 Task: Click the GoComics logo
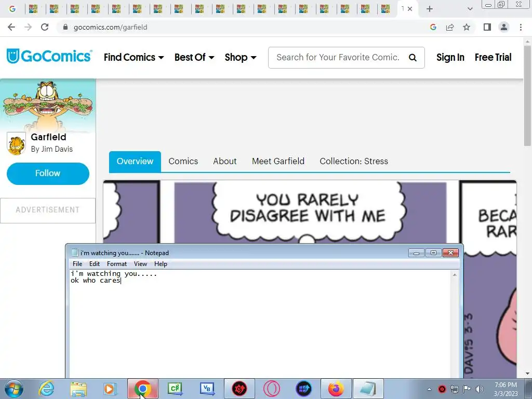click(49, 56)
